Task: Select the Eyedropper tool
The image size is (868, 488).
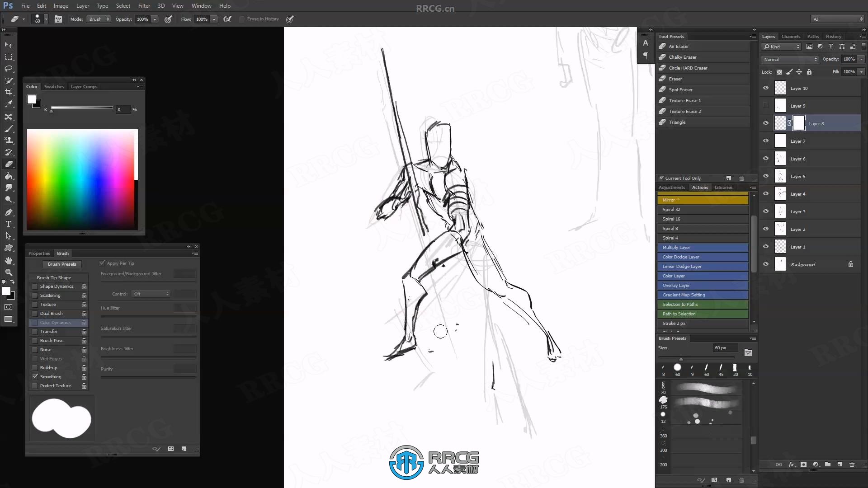Action: pyautogui.click(x=9, y=104)
